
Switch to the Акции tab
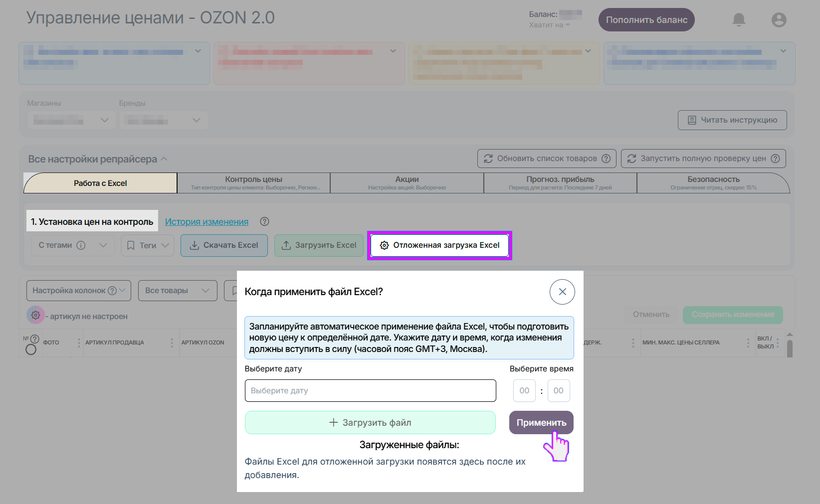pyautogui.click(x=407, y=183)
